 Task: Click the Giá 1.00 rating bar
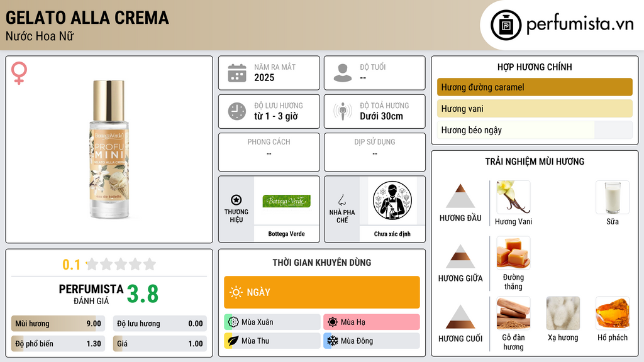coord(160,344)
